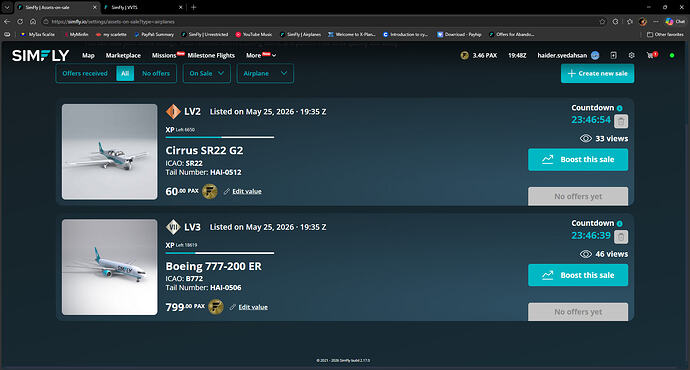Delete the Boeing 777-200 ER listing via trash icon
Image resolution: width=690 pixels, height=370 pixels.
click(621, 237)
